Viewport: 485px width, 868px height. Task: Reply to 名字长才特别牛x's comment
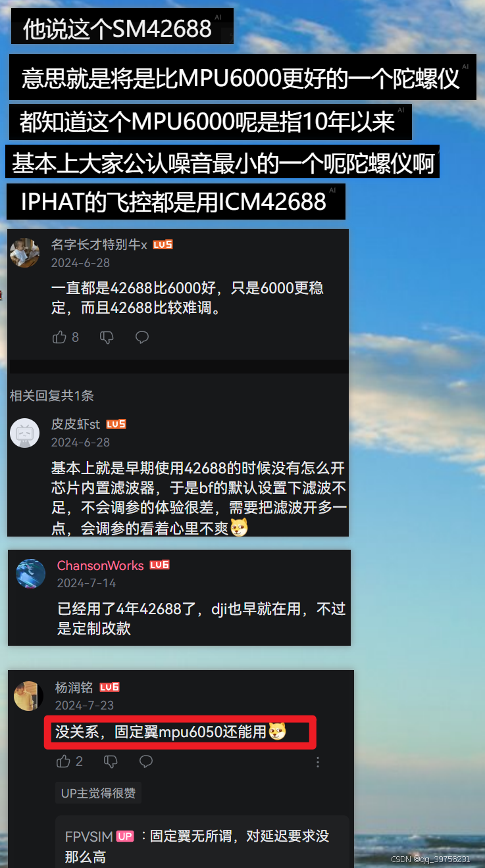point(142,337)
